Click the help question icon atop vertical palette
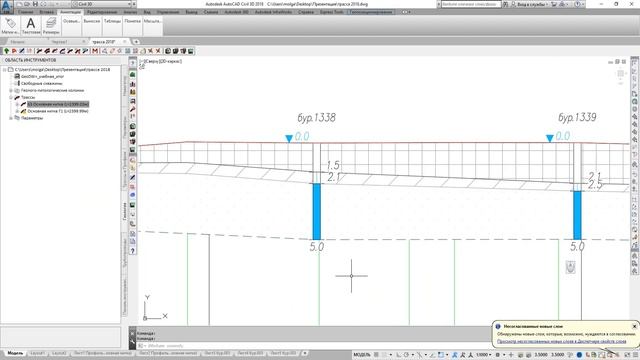 [x=133, y=62]
